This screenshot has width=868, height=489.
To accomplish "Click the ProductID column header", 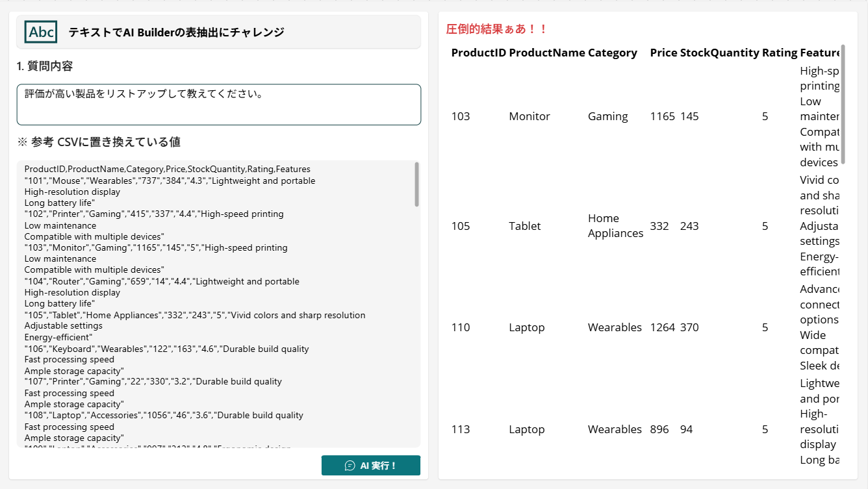I will pos(479,53).
